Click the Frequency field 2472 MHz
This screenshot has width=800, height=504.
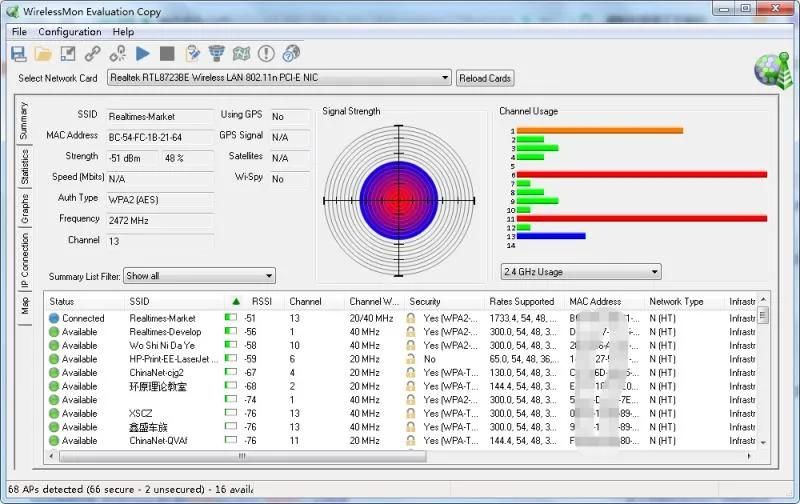tap(160, 220)
